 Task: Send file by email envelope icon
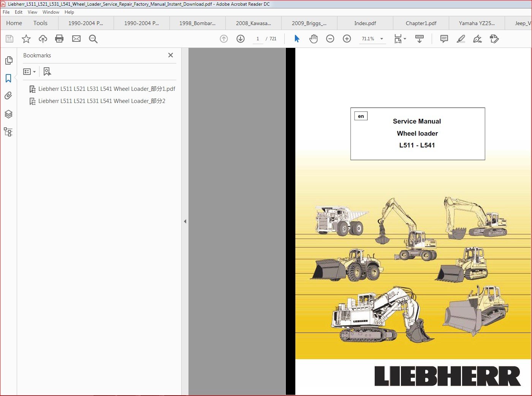[76, 39]
